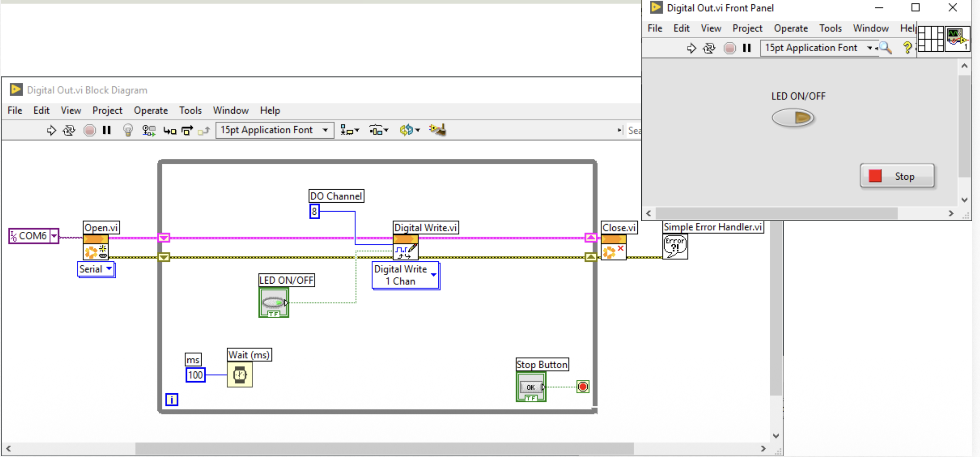
Task: Click left pink shift register tunnel
Action: [164, 238]
